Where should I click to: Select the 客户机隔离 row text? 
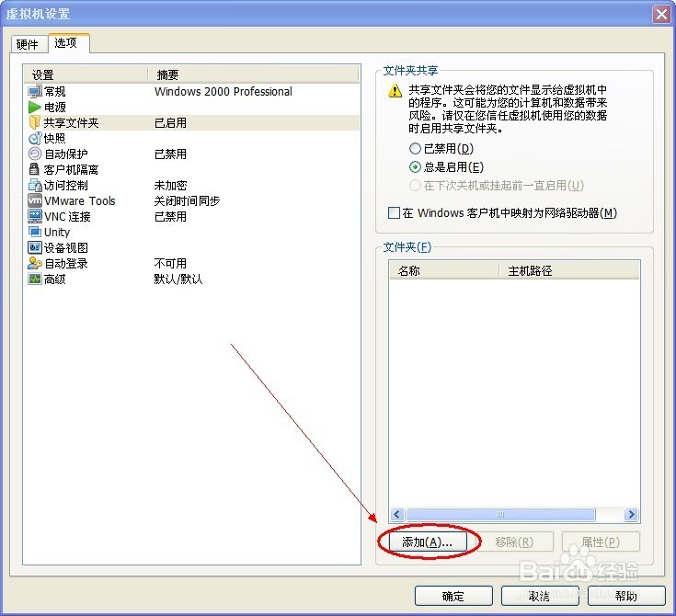point(71,170)
